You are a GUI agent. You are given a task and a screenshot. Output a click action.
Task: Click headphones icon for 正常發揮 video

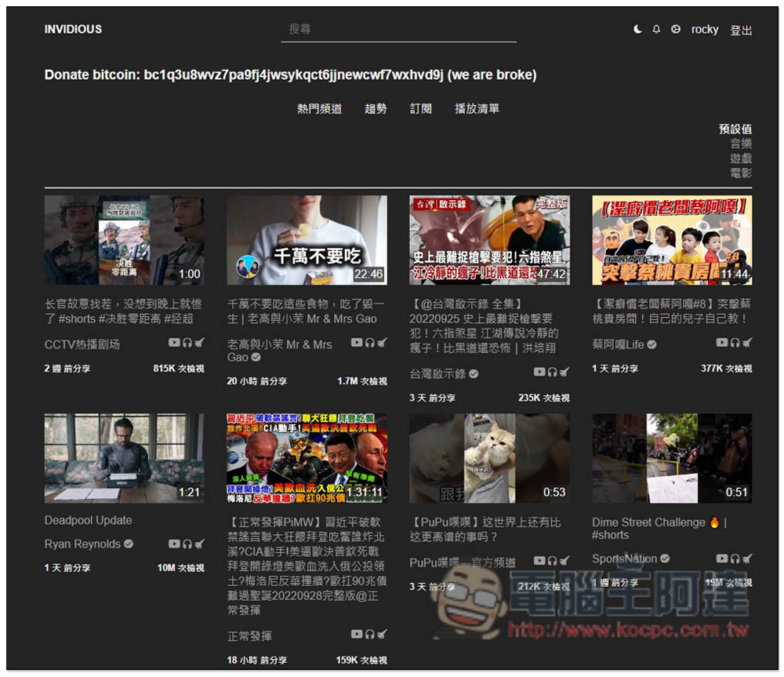click(369, 634)
